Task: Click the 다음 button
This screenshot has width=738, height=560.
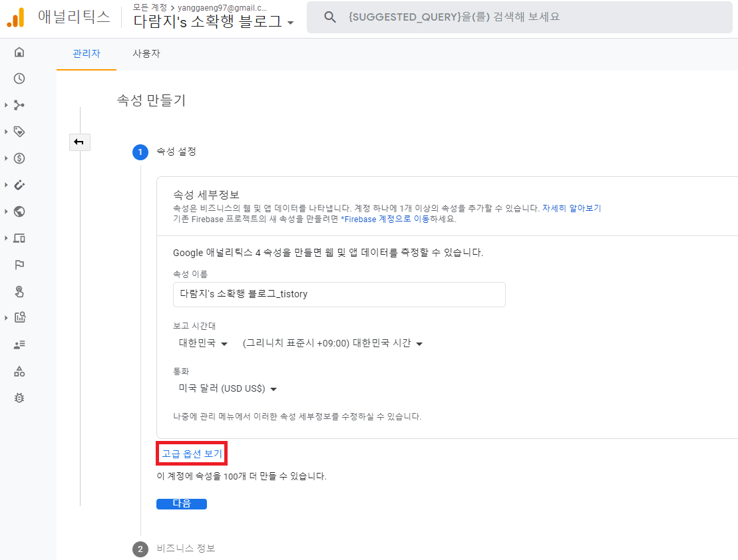Action: pyautogui.click(x=182, y=503)
